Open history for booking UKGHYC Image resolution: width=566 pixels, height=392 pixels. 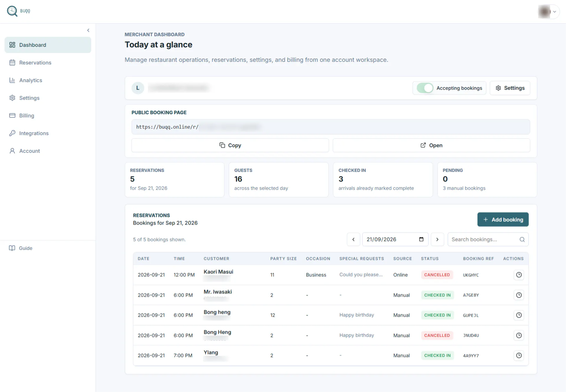pos(519,275)
